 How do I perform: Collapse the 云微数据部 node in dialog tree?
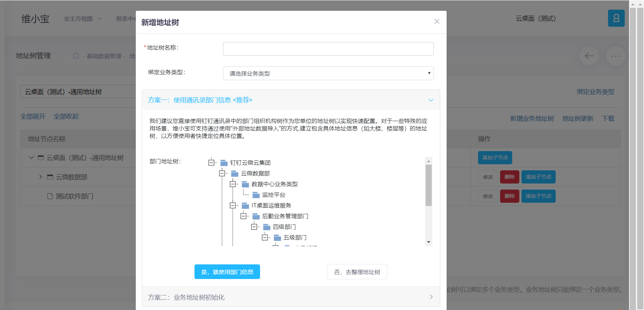click(222, 173)
